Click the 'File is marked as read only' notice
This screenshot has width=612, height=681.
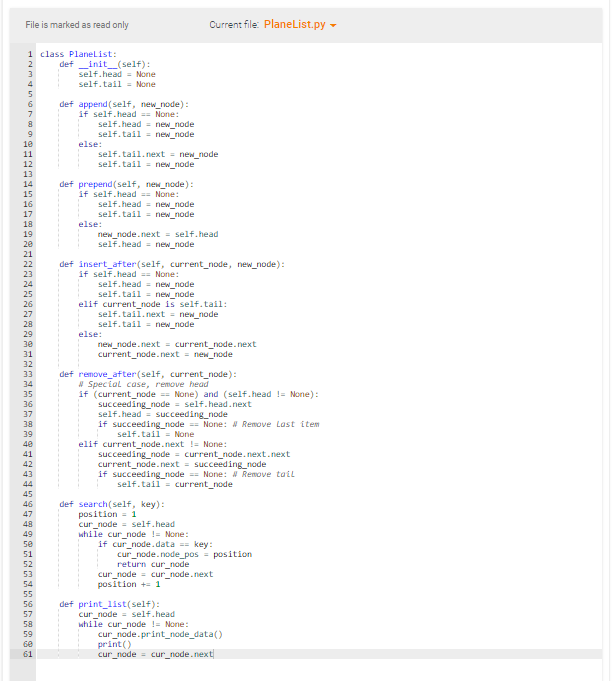coord(77,25)
